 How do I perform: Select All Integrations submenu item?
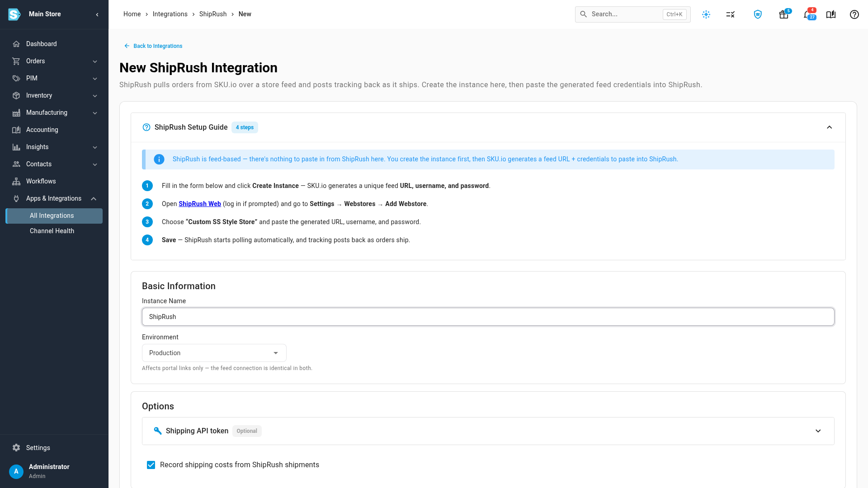click(54, 216)
